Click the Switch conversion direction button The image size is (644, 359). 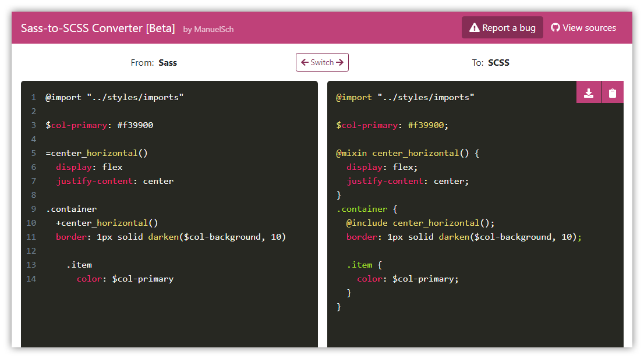322,62
